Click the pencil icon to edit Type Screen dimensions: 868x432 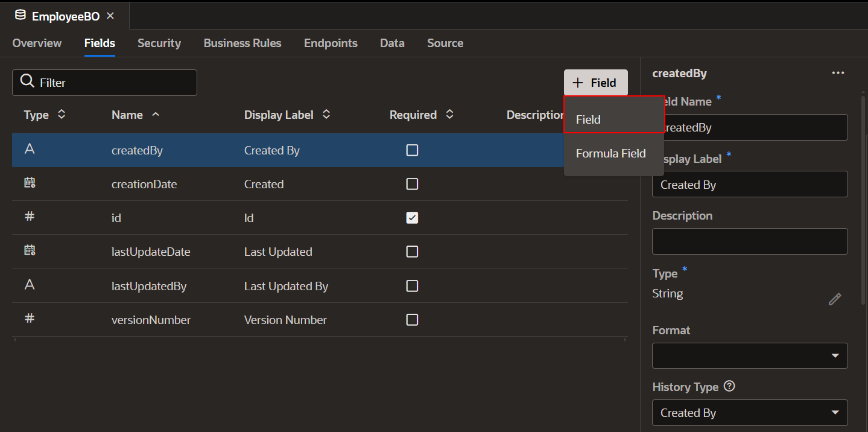click(x=835, y=299)
